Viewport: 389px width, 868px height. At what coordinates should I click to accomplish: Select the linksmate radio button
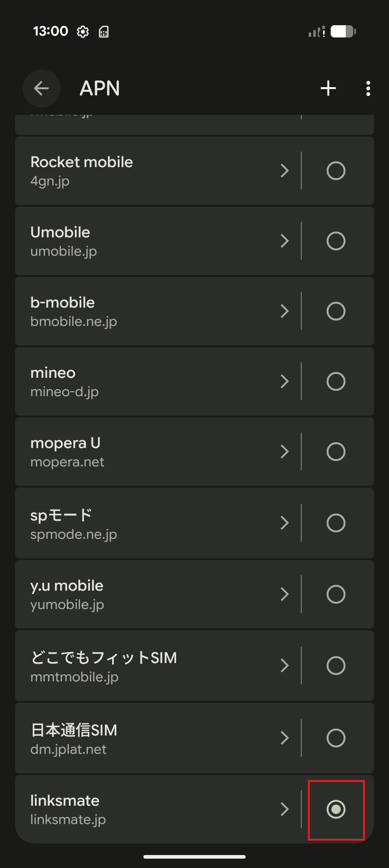click(336, 809)
